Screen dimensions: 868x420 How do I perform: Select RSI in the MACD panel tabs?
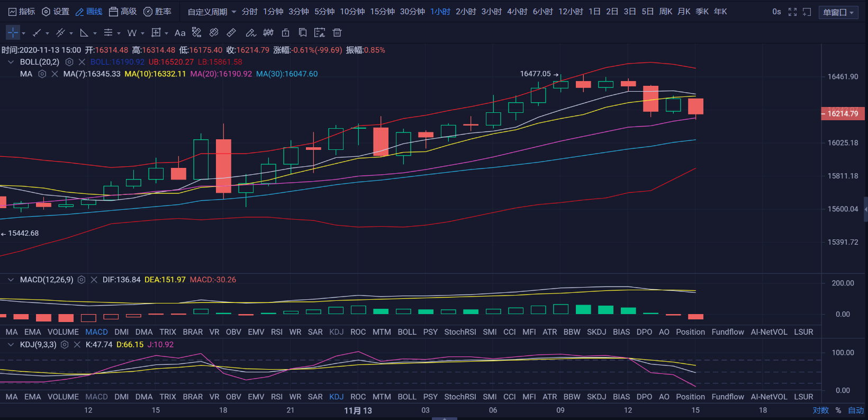pos(277,332)
